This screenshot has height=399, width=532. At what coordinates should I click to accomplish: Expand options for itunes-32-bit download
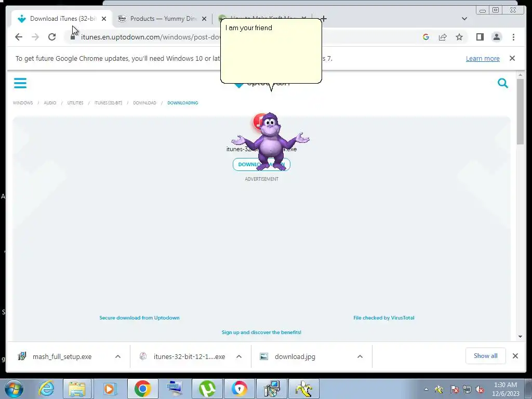pos(239,356)
